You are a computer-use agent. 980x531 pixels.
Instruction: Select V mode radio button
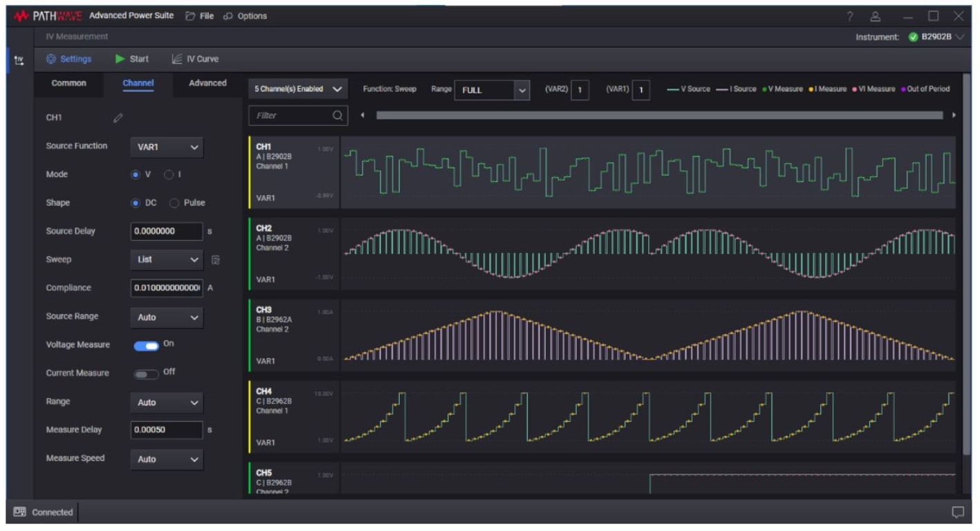[136, 175]
